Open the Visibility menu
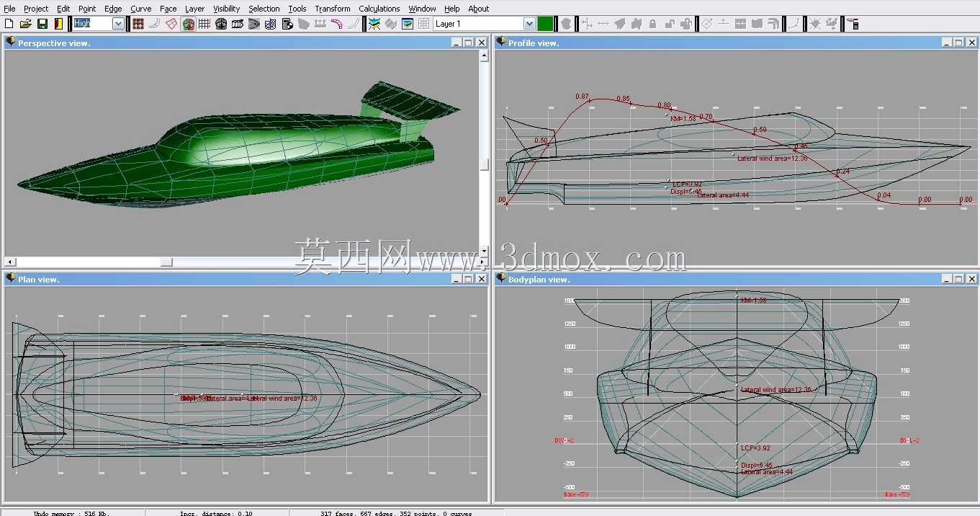The image size is (980, 516). [x=227, y=9]
